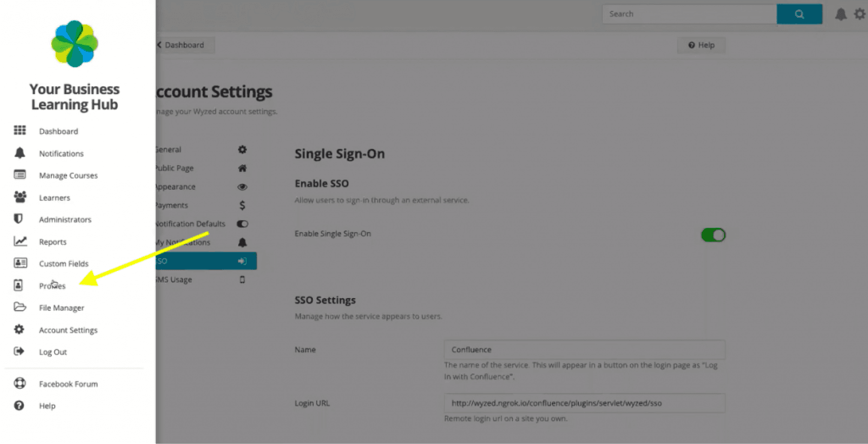Click the Learning Hub flower logo
Image resolution: width=868 pixels, height=444 pixels.
(74, 44)
